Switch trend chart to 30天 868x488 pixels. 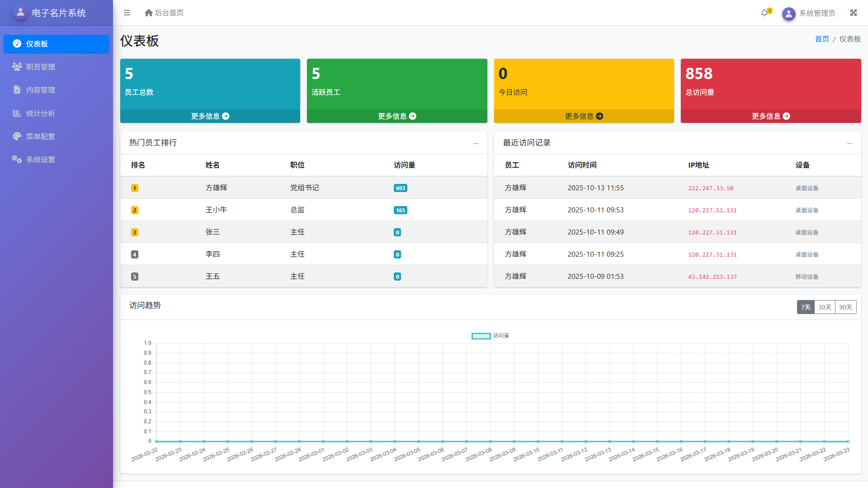coord(825,307)
